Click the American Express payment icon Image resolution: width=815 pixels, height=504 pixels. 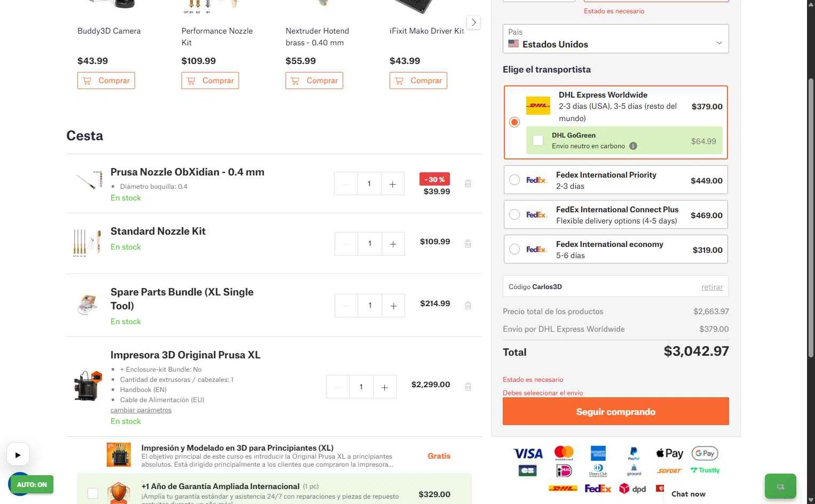point(598,453)
